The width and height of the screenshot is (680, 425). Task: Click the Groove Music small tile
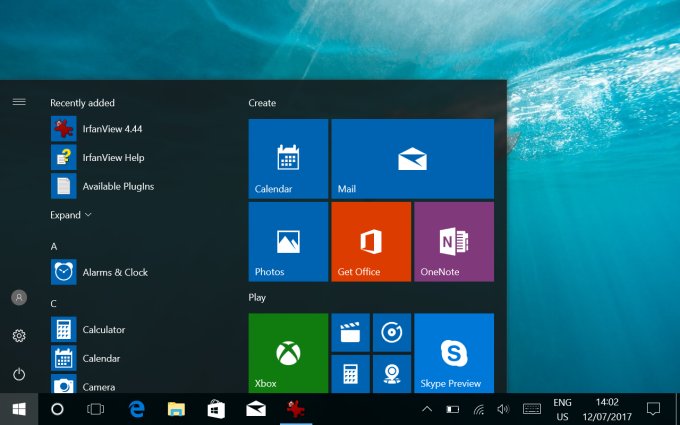coord(391,332)
